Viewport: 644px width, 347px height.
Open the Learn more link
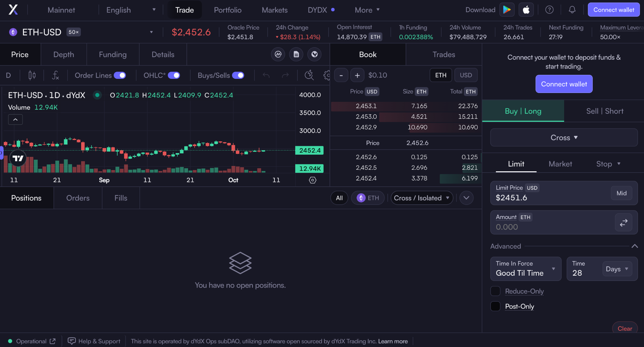click(x=393, y=341)
